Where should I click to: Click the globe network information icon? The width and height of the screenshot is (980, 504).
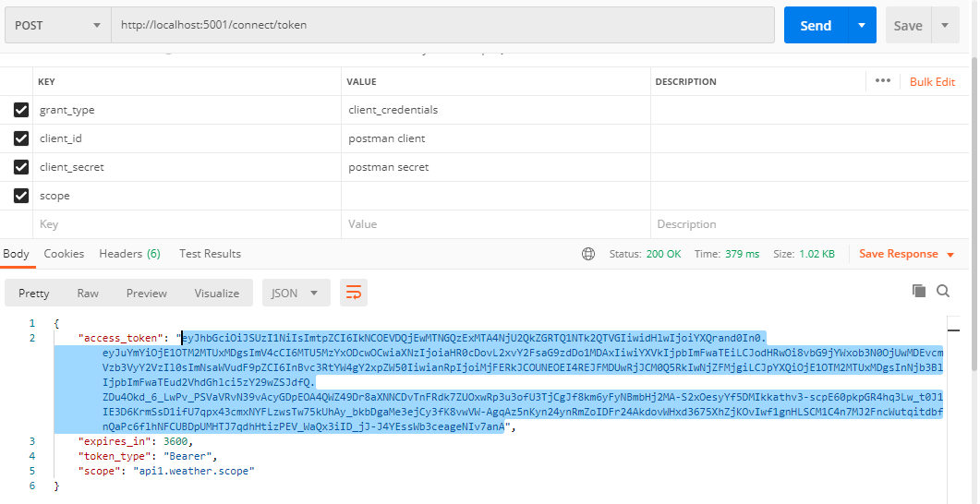[x=587, y=254]
